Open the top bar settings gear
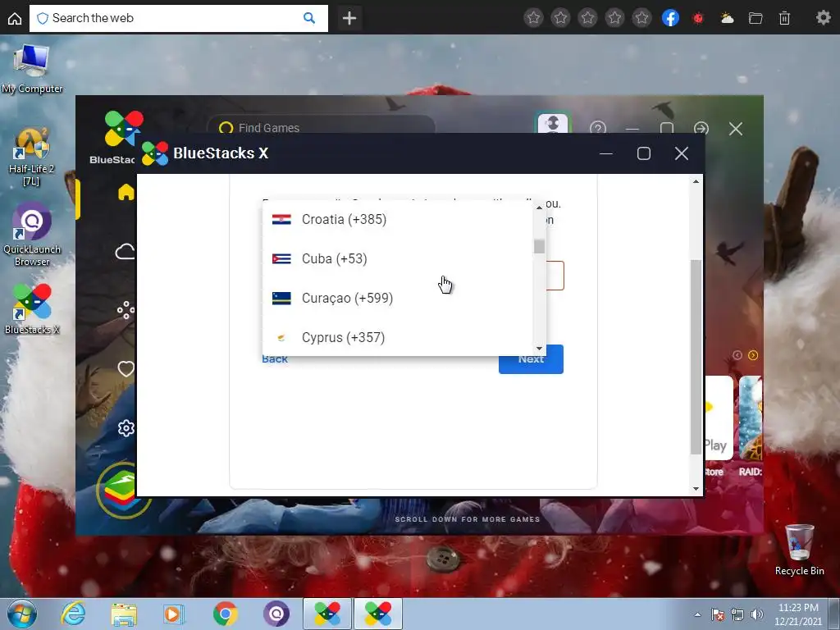 coord(824,18)
